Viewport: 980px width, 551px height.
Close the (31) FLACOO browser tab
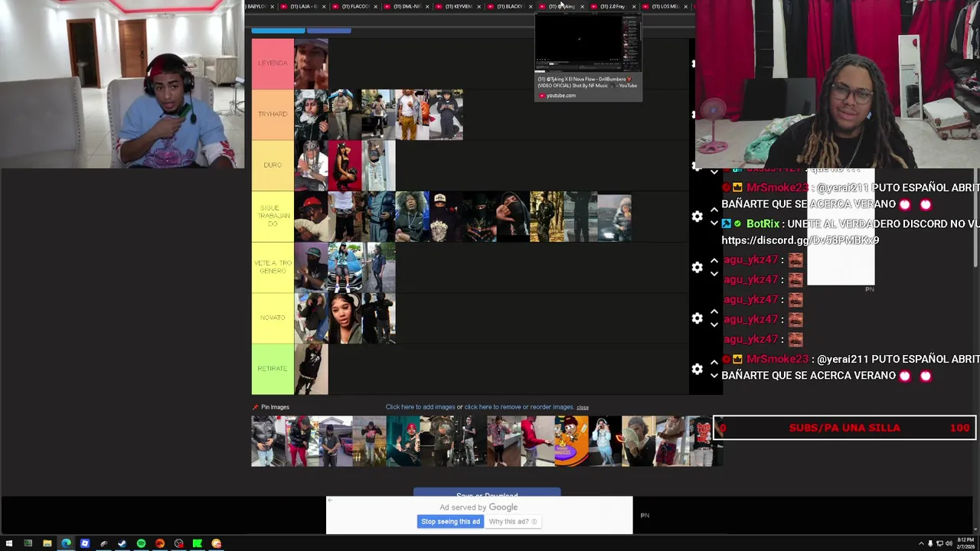point(375,7)
